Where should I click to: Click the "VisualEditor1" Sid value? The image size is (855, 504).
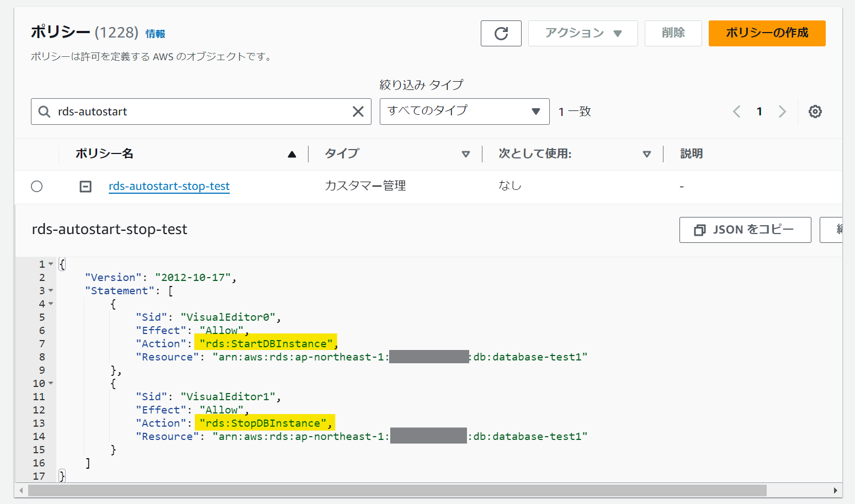[x=228, y=396]
